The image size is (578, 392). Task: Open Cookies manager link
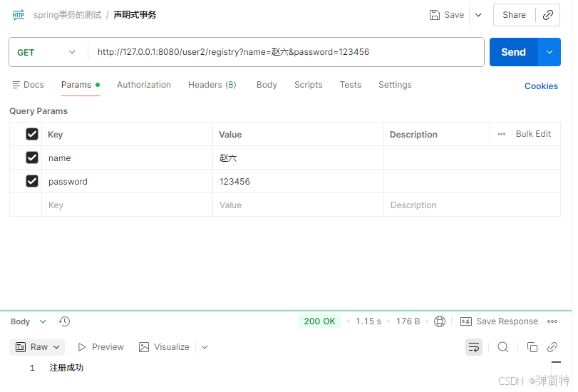coord(541,86)
